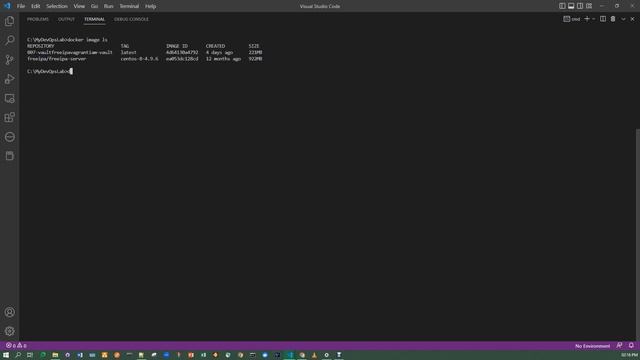Screen dimensions: 640x360
Task: Switch to the PROBLEMS tab
Action: pos(38,19)
